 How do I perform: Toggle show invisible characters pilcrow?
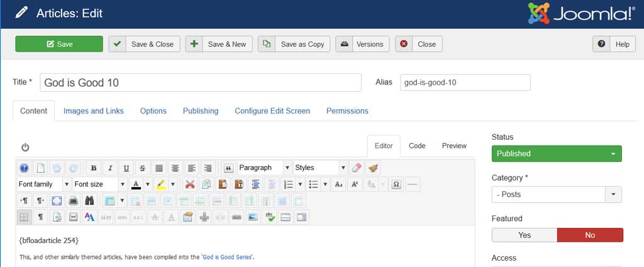[x=40, y=217]
